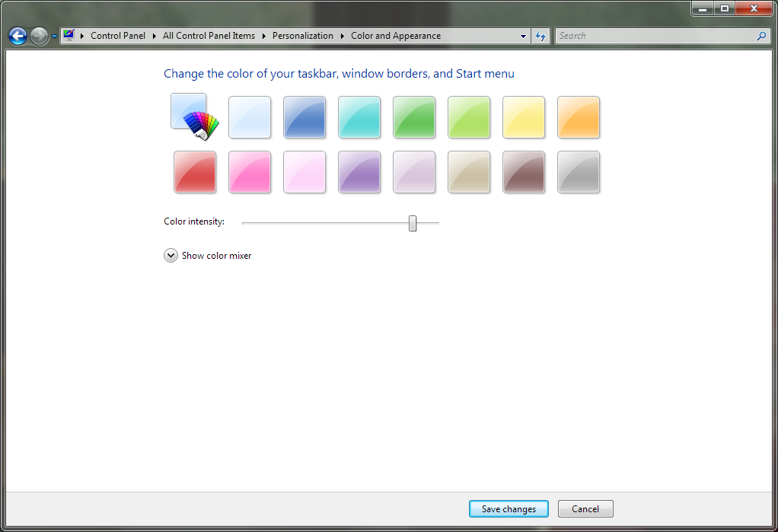Choose the pale frost white color swatch

[250, 117]
